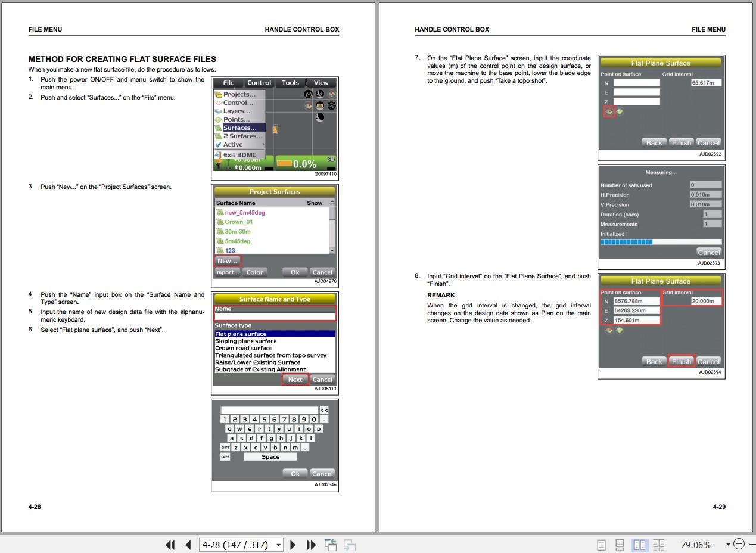Click New... button in Project Surfaces figure

point(227,260)
